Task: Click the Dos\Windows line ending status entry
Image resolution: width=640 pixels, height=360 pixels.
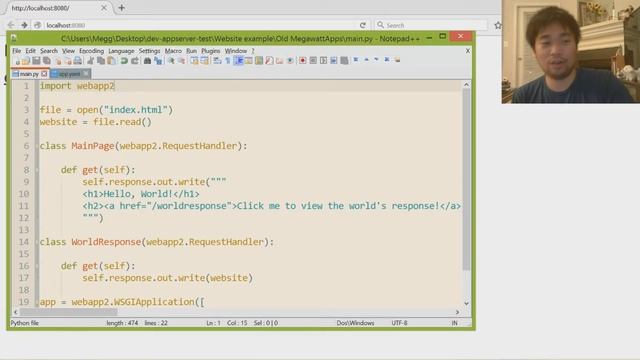Action: click(x=355, y=323)
